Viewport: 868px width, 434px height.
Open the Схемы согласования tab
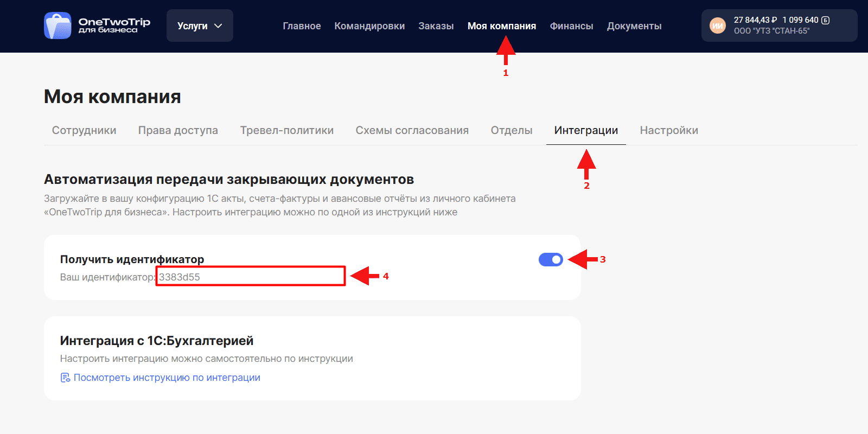(412, 130)
